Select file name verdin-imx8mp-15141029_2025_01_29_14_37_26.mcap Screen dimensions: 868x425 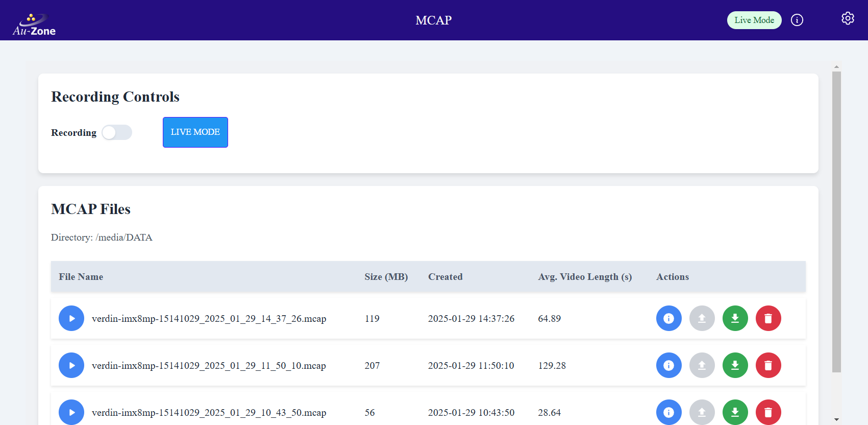(209, 319)
